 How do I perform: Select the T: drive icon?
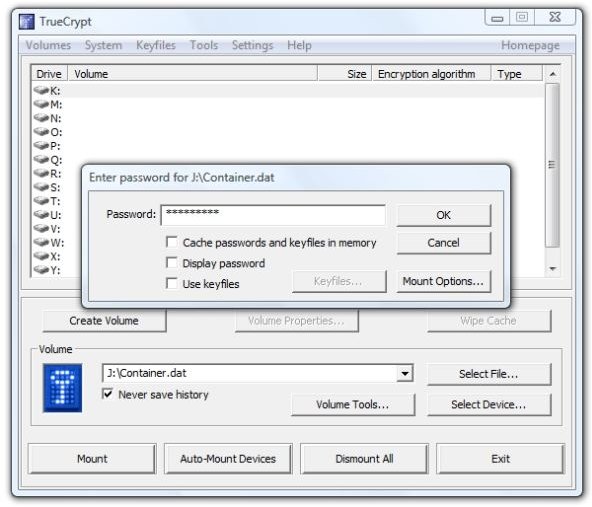pos(41,200)
